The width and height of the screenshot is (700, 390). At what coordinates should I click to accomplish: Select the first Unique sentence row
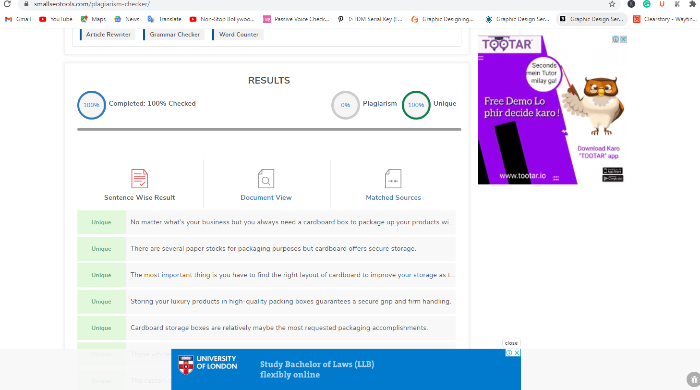pos(266,222)
